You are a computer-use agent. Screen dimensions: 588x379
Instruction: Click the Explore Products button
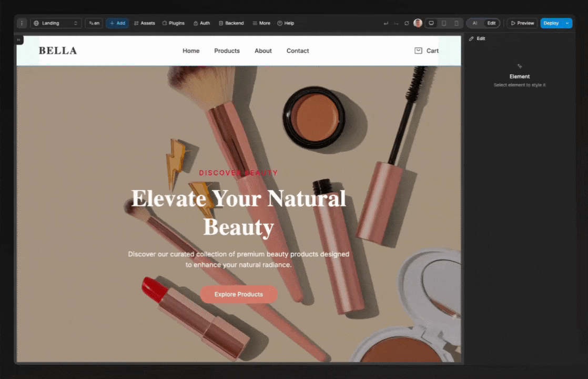click(239, 294)
